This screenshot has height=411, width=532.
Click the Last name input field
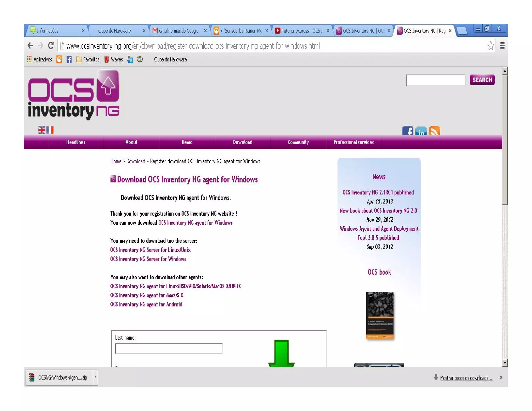tap(169, 349)
